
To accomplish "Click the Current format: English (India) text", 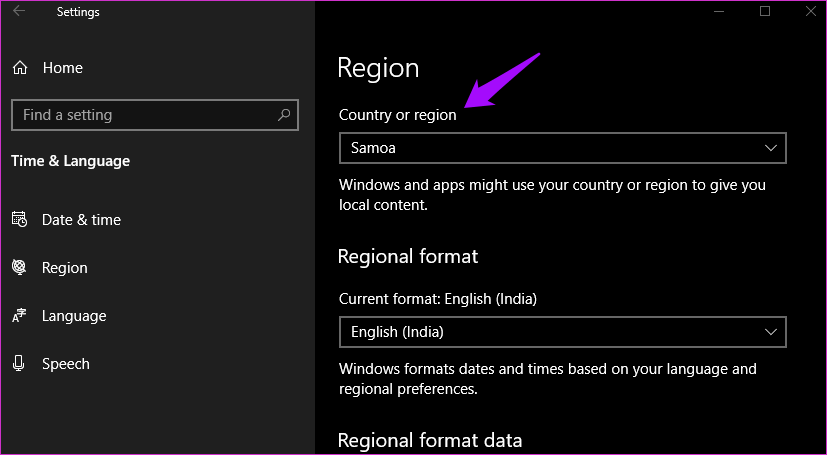I will click(438, 299).
